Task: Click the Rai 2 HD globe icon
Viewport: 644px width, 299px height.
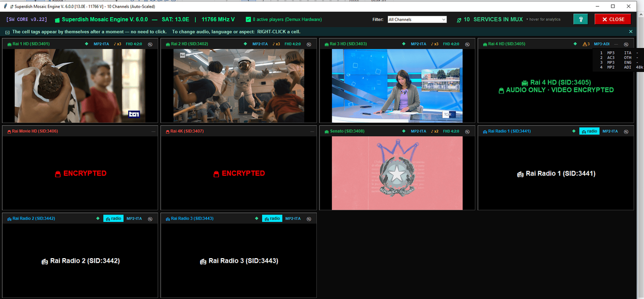Action: 309,44
